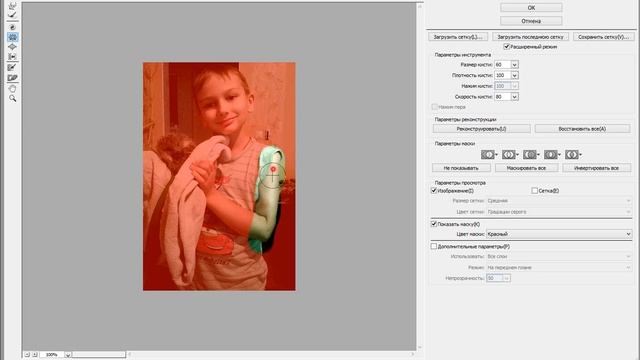Open the Subtract from Selection mask option
Screen dimensions: 640x360
[531, 155]
